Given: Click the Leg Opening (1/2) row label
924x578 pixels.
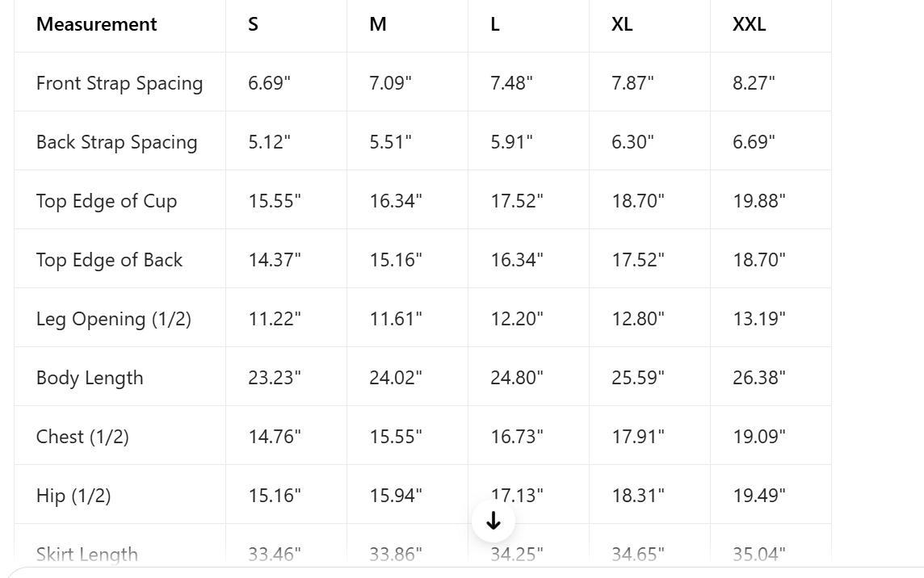Looking at the screenshot, I should tap(114, 319).
